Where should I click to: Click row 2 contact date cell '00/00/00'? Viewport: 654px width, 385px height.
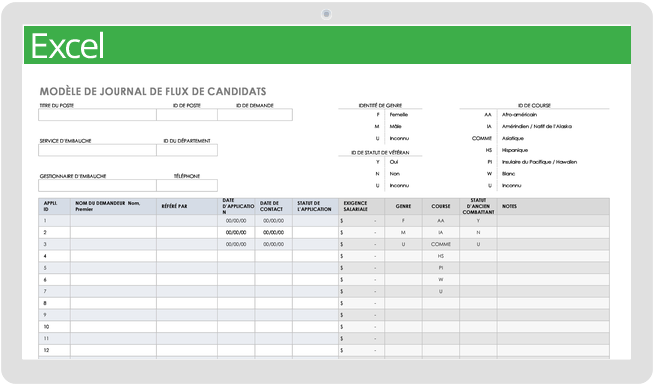coord(274,232)
